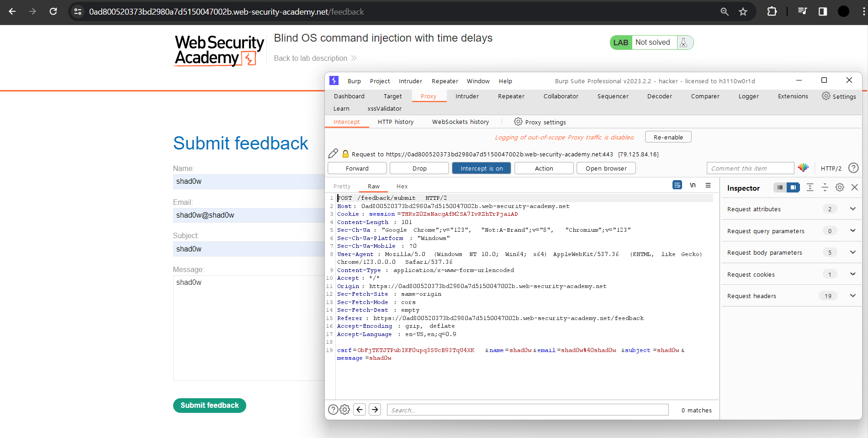Click browser forward arrow

coord(32,11)
